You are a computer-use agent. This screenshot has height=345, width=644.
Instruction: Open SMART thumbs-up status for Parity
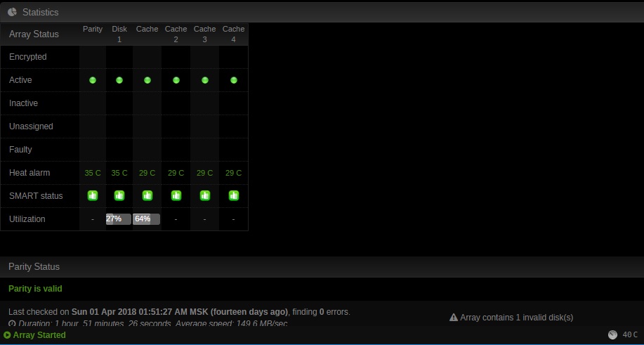[93, 196]
